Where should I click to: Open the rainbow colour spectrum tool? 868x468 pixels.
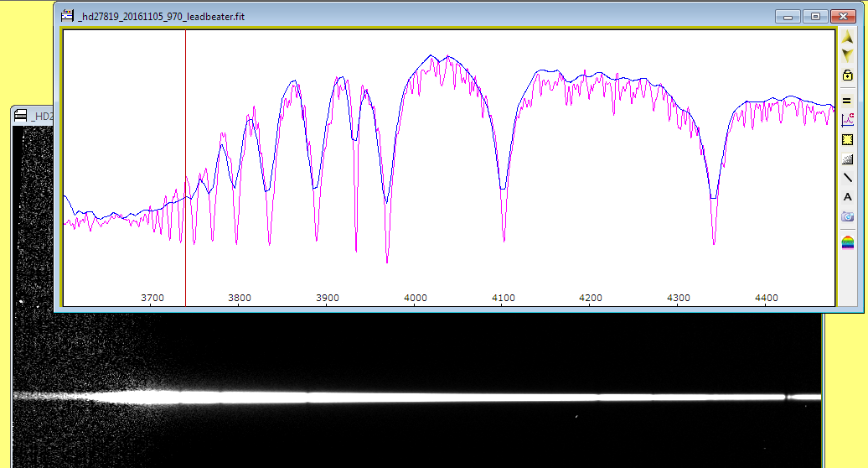847,242
